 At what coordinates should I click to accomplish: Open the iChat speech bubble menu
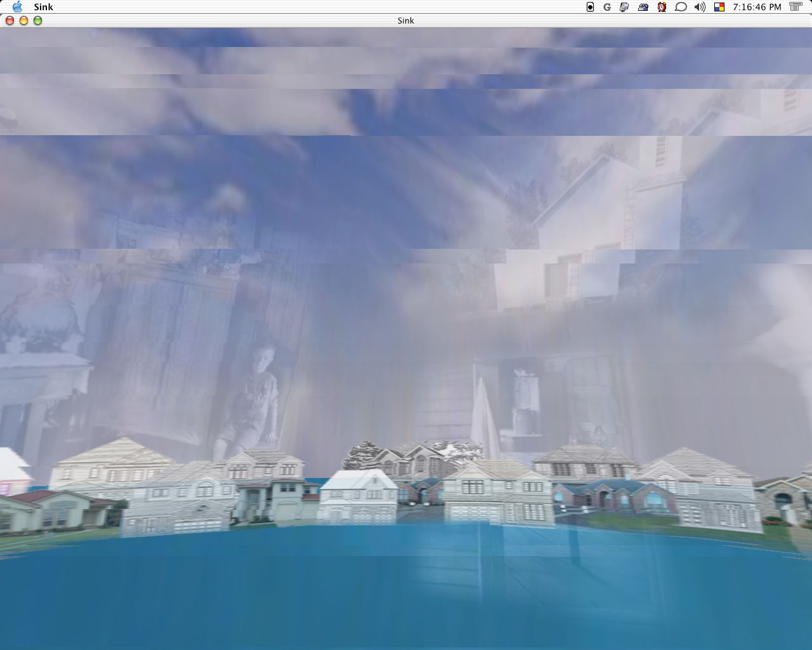(x=681, y=7)
